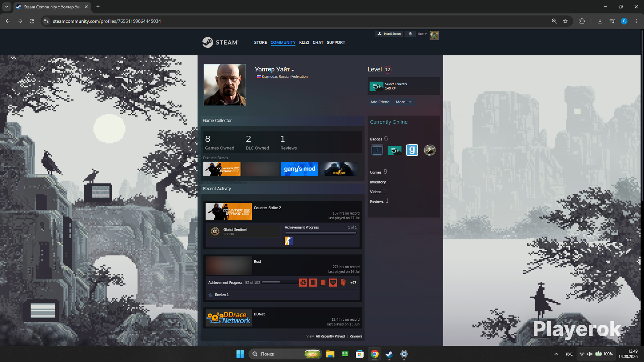Open the lightning bolt badge icon
This screenshot has height=362, width=644.
(430, 150)
